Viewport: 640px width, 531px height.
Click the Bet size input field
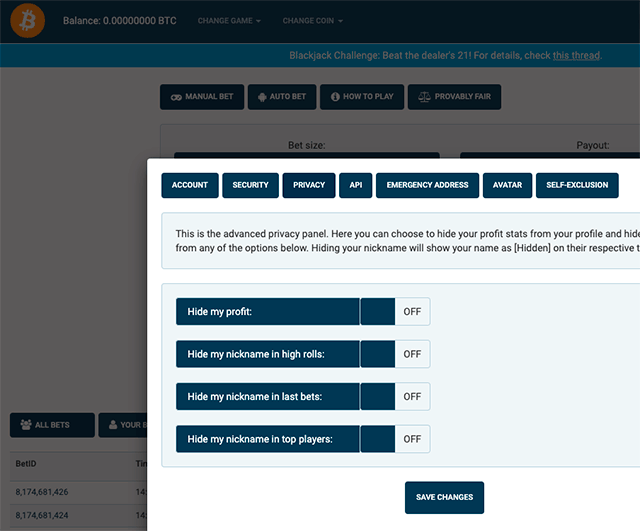pyautogui.click(x=306, y=156)
